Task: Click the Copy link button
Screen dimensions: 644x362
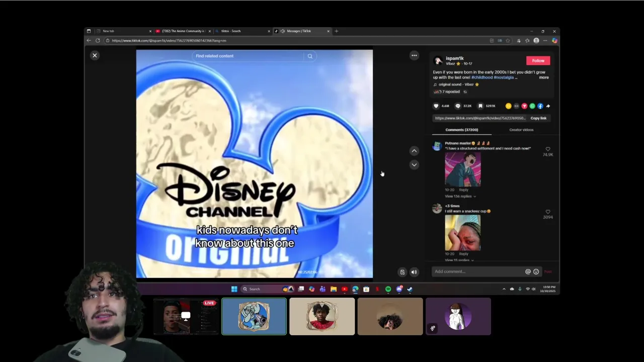Action: point(538,118)
